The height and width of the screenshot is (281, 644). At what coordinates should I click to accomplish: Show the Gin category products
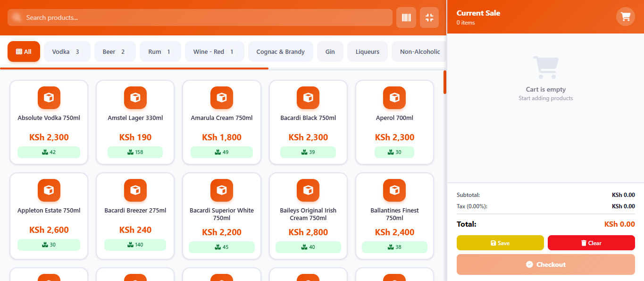pos(330,51)
